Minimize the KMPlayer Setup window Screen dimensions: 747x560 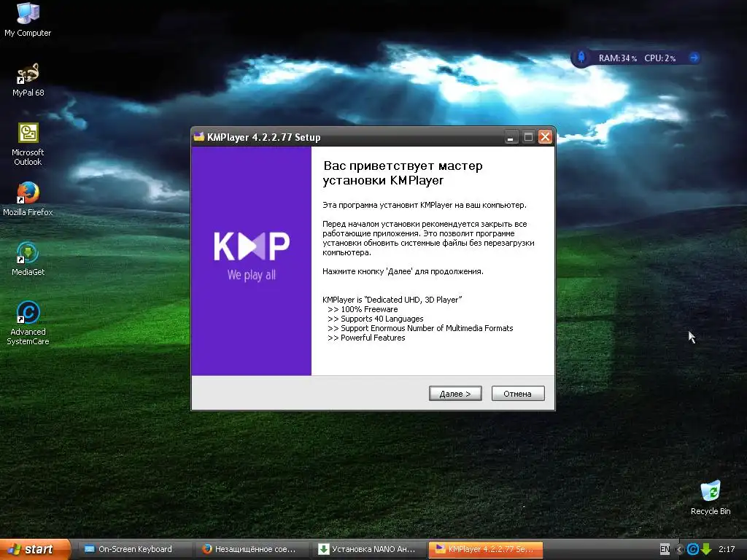tap(511, 137)
